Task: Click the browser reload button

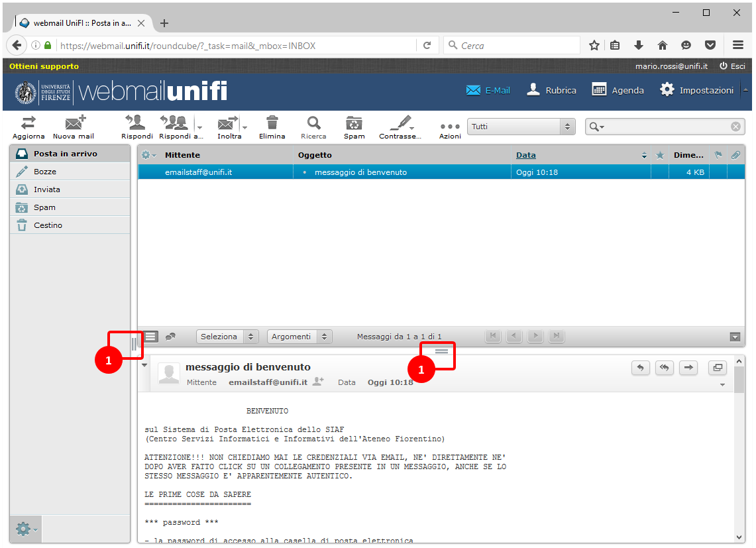Action: tap(427, 45)
